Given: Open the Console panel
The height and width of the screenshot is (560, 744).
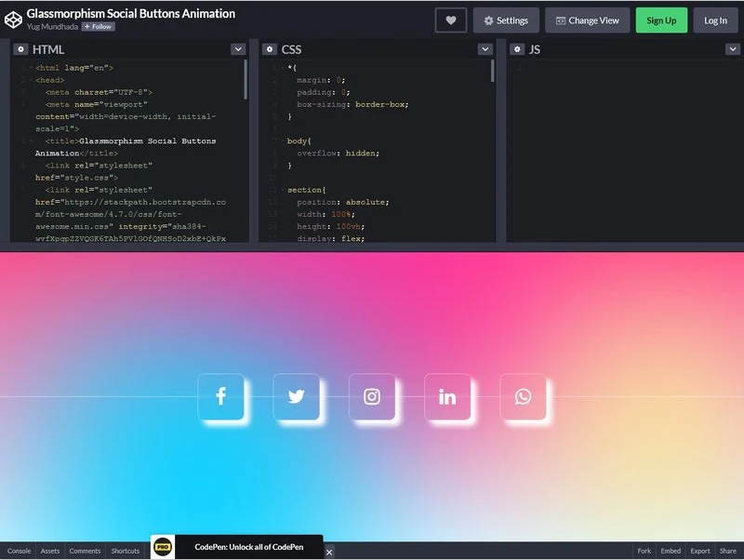Looking at the screenshot, I should 19,551.
